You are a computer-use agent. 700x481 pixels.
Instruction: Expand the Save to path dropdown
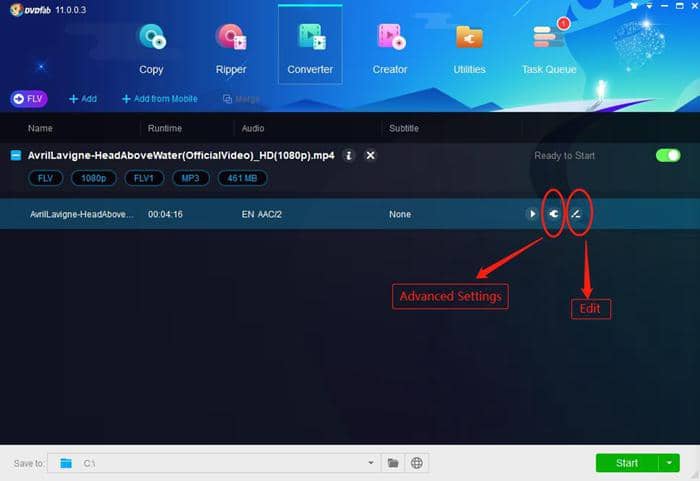point(371,463)
